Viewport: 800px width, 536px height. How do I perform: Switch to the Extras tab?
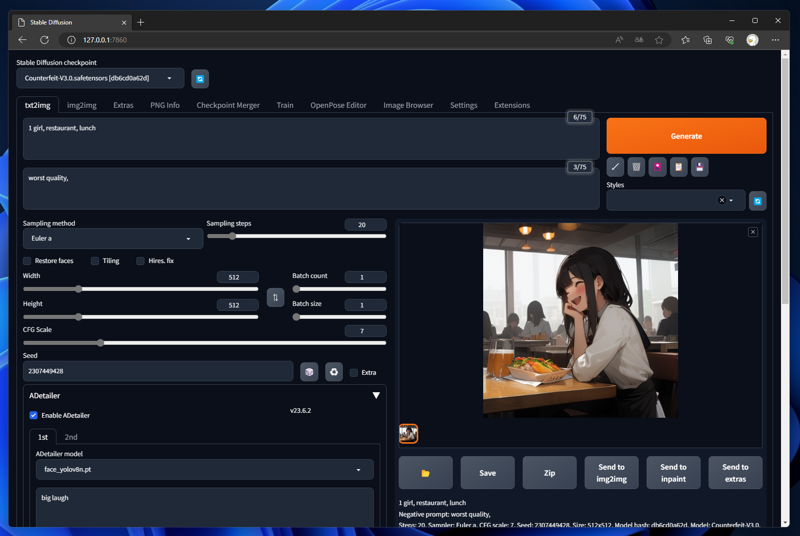tap(123, 105)
